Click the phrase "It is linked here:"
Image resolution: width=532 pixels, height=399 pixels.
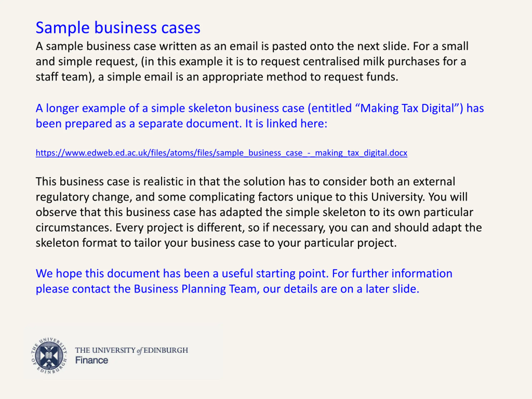286,123
